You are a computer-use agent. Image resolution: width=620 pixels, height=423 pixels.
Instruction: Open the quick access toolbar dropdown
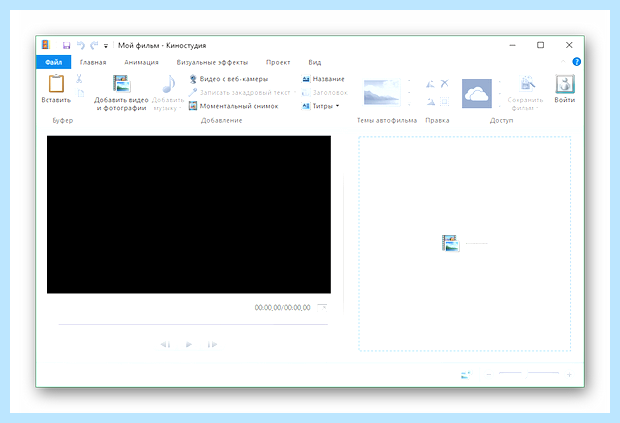click(106, 46)
